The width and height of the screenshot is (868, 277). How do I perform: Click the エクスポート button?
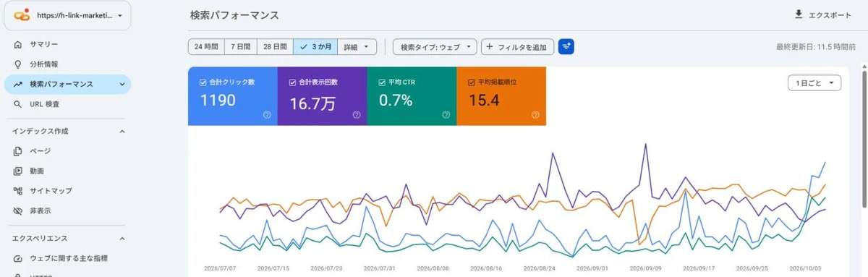tap(823, 14)
